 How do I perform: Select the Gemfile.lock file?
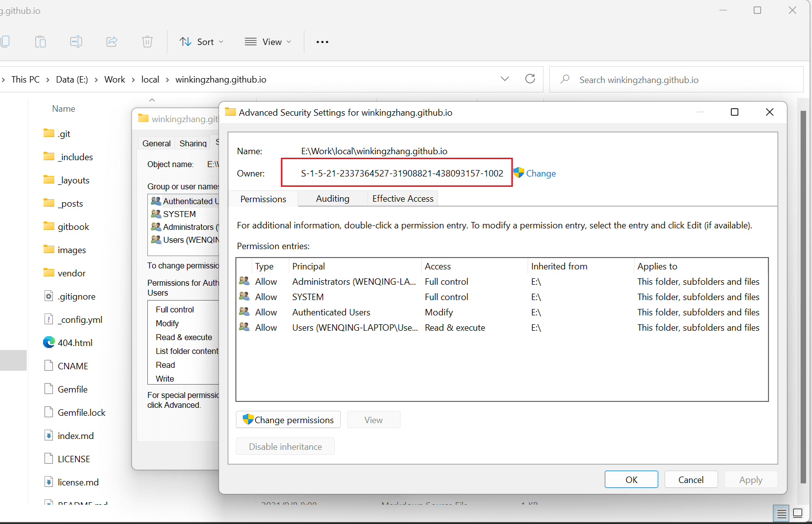point(75,412)
